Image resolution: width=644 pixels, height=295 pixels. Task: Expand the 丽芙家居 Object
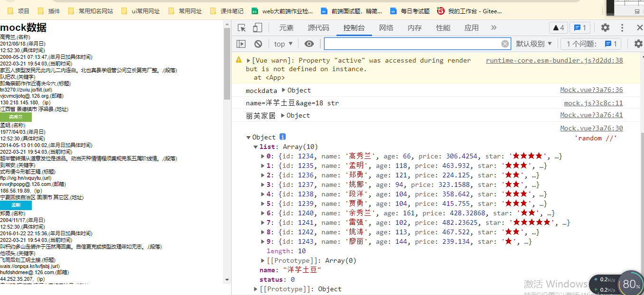click(283, 116)
